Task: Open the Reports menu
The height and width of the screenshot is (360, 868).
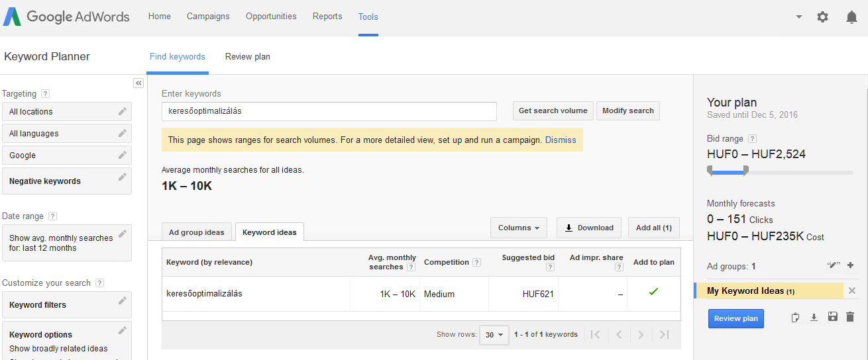Action: pos(327,17)
